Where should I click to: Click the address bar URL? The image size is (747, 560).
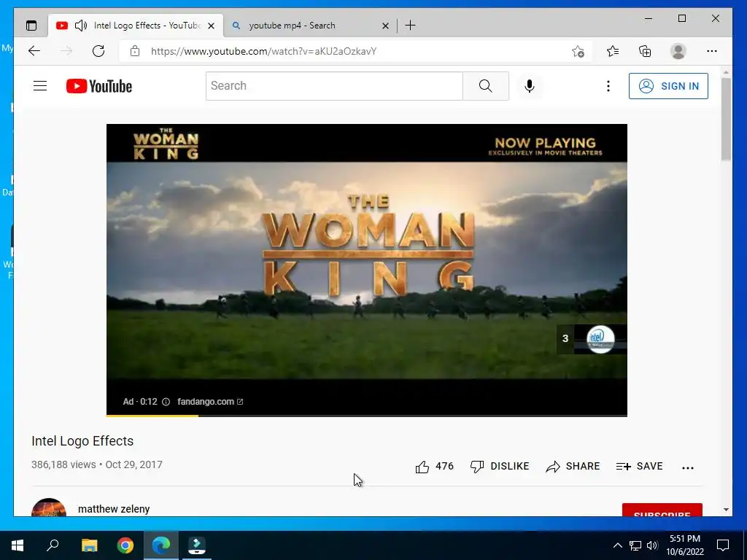263,52
